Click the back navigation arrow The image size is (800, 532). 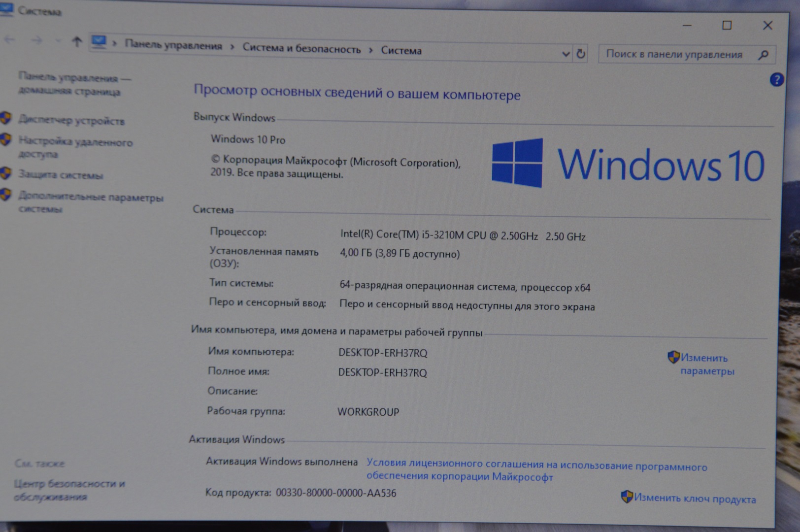(x=9, y=39)
